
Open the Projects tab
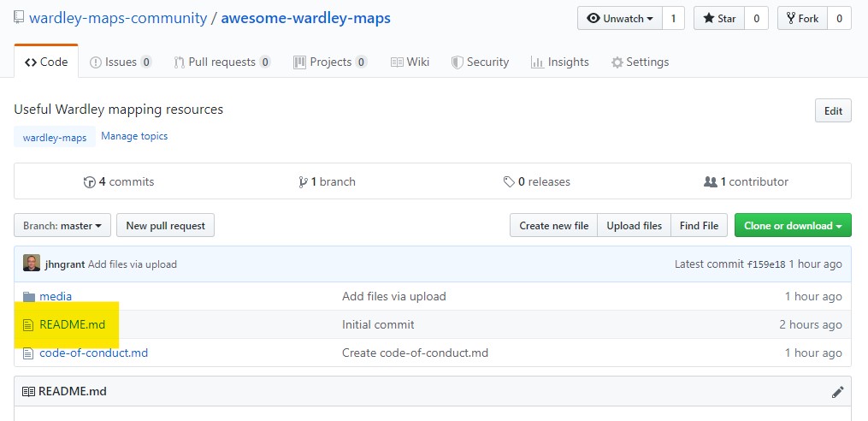[x=330, y=62]
